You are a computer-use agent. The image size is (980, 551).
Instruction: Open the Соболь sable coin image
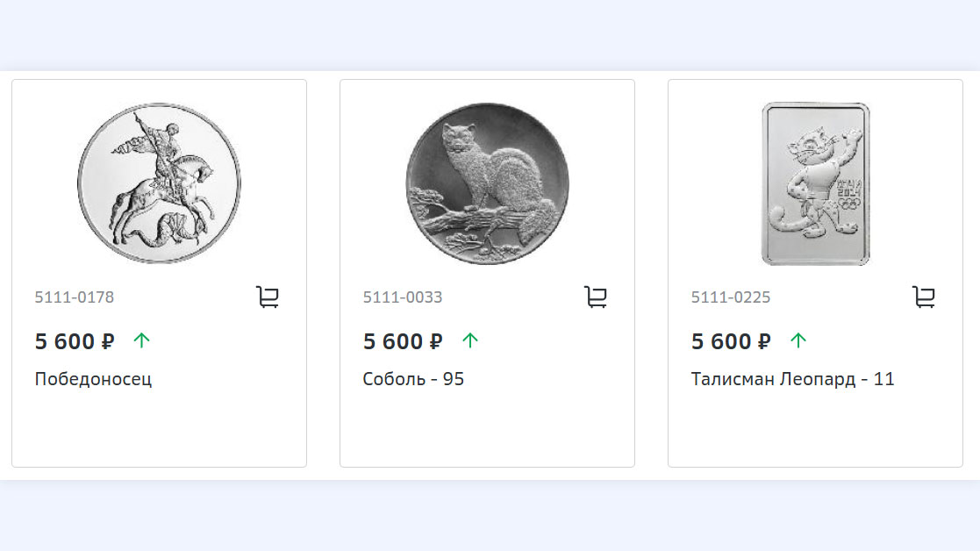click(x=487, y=182)
